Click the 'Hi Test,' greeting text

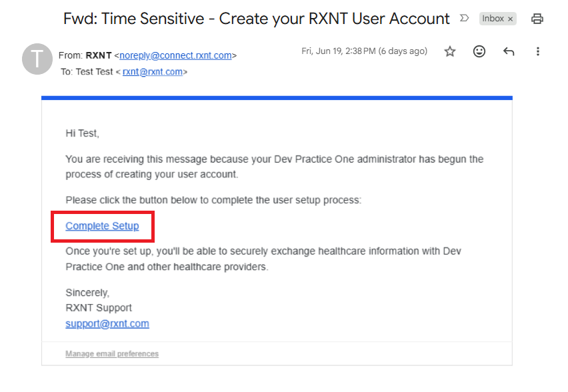pyautogui.click(x=82, y=133)
